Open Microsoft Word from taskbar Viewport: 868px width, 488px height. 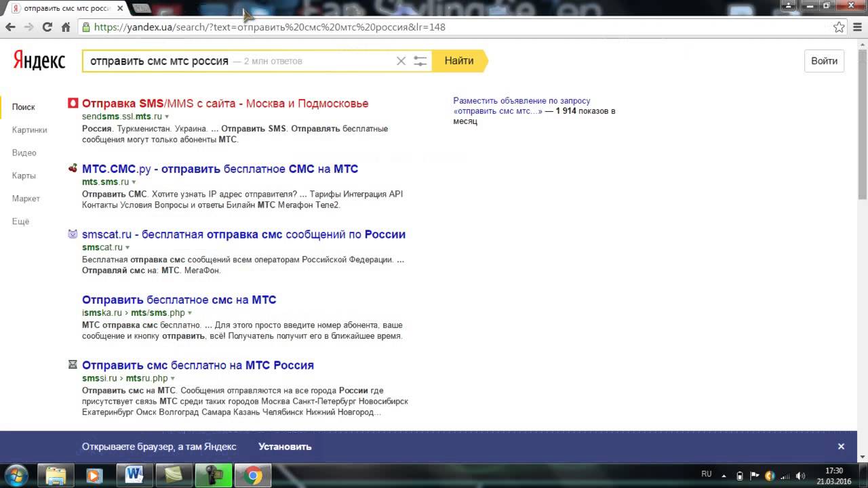[134, 476]
